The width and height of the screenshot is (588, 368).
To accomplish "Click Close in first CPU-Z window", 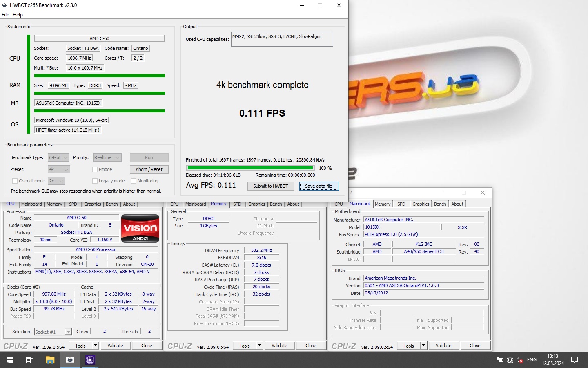I will pyautogui.click(x=147, y=346).
